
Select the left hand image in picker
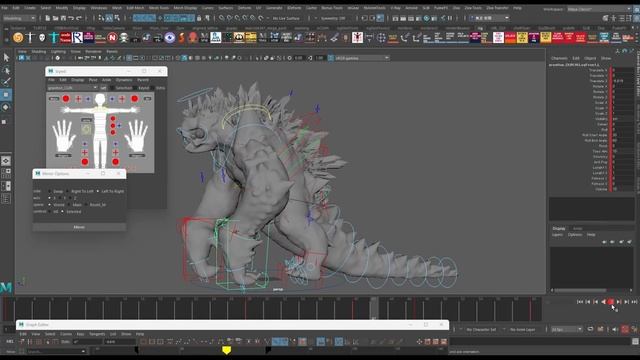(63, 136)
